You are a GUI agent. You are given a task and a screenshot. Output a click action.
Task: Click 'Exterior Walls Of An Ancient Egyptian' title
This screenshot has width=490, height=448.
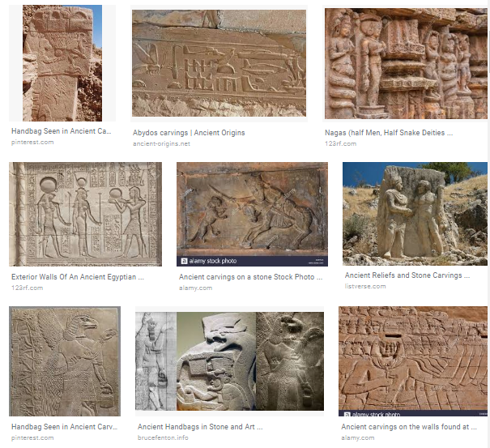(x=78, y=277)
